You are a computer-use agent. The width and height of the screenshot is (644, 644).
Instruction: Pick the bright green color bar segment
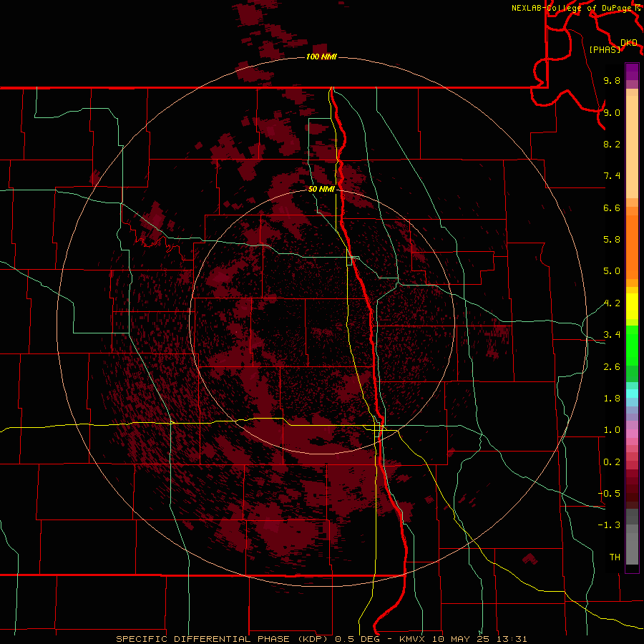click(x=632, y=345)
